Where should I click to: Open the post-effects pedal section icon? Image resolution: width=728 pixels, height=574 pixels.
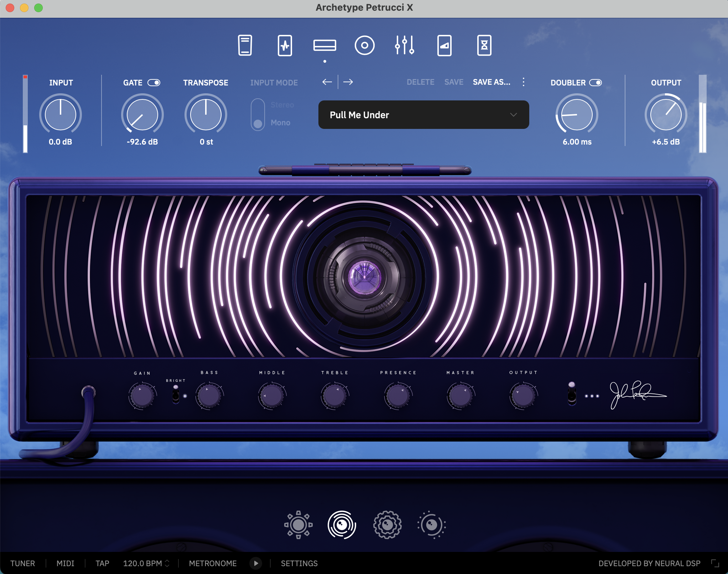pyautogui.click(x=444, y=45)
